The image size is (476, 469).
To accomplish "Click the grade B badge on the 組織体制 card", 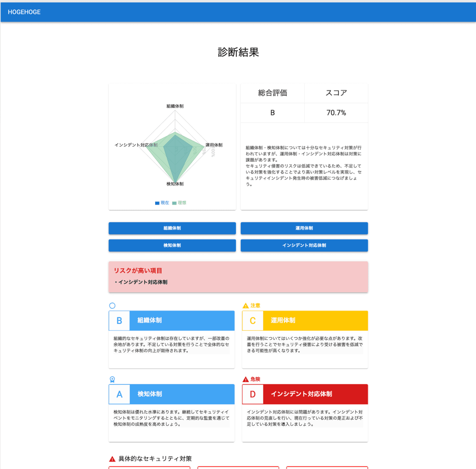I will click(119, 320).
